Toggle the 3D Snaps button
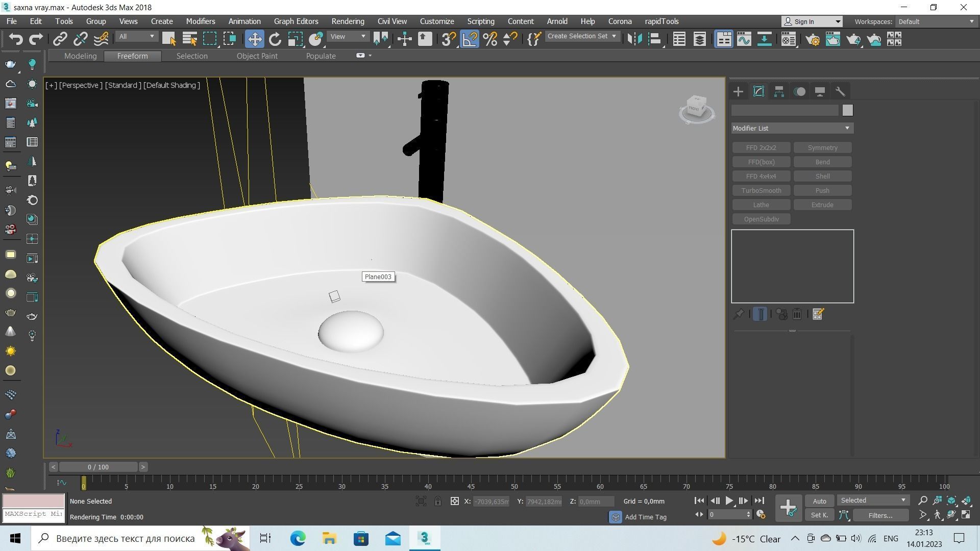The width and height of the screenshot is (980, 551). [x=449, y=39]
